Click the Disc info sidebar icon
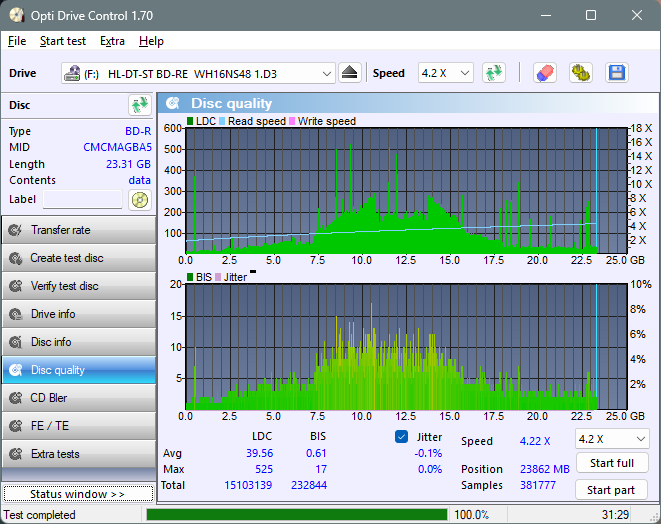This screenshot has height=524, width=661. pyautogui.click(x=16, y=342)
